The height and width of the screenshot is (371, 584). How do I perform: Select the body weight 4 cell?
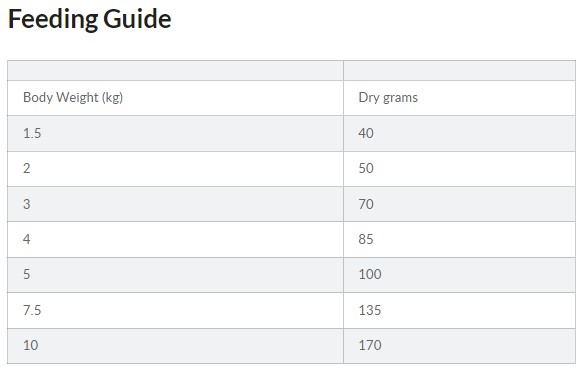coord(175,240)
